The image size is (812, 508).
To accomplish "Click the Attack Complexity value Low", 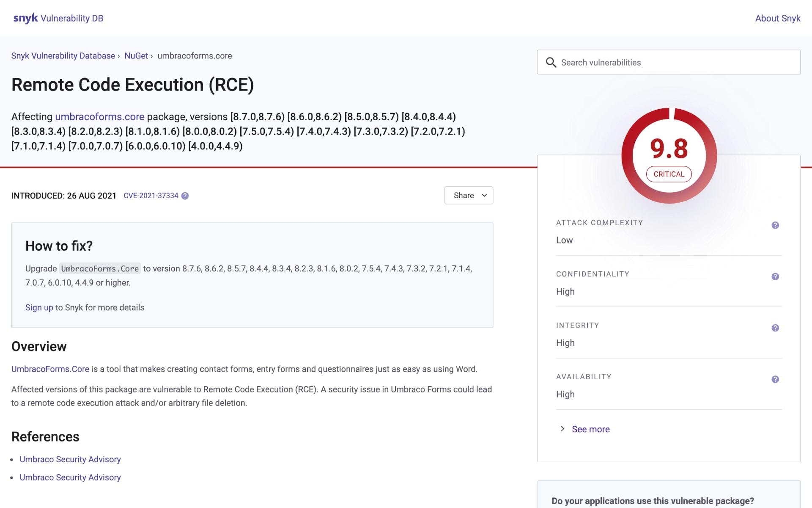I will 564,240.
